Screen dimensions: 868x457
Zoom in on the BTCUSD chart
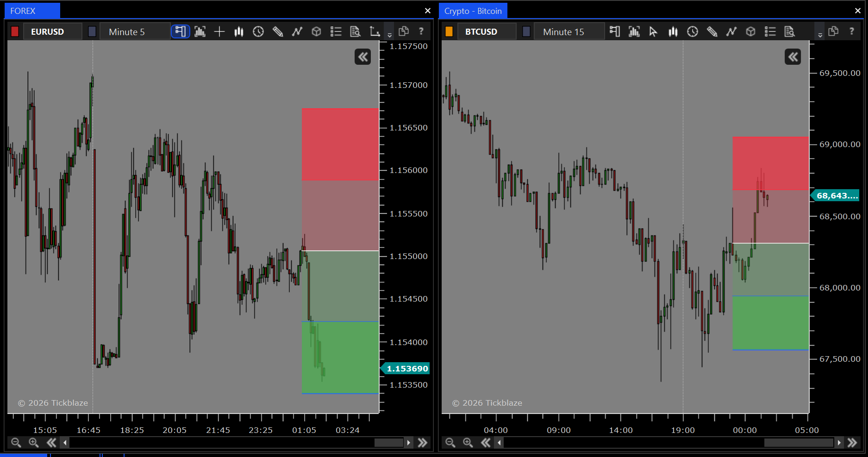pos(468,443)
